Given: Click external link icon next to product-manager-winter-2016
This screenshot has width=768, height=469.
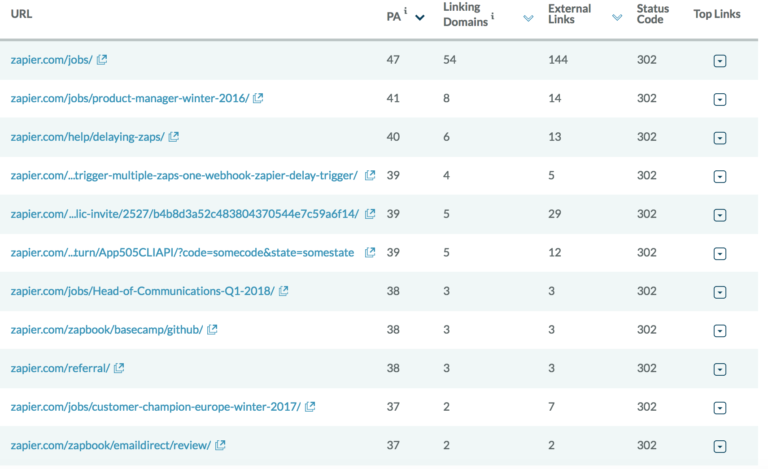Looking at the screenshot, I should click(x=258, y=98).
